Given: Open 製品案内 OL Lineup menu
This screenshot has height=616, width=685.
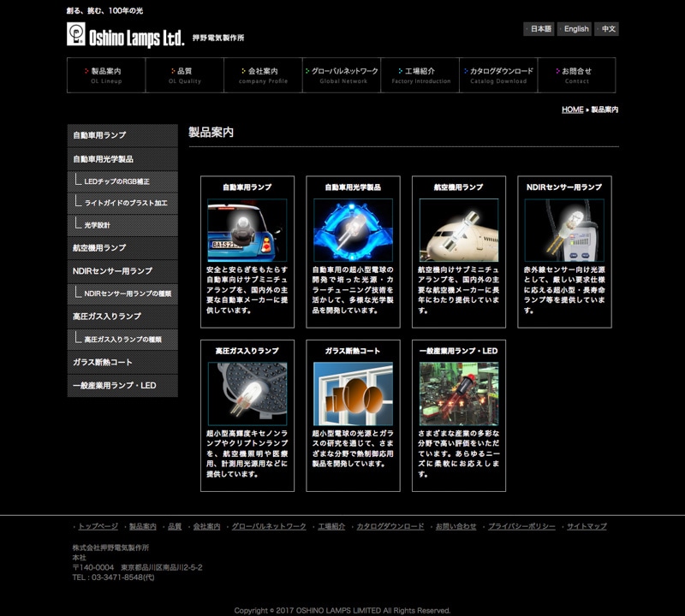Looking at the screenshot, I should coord(106,75).
